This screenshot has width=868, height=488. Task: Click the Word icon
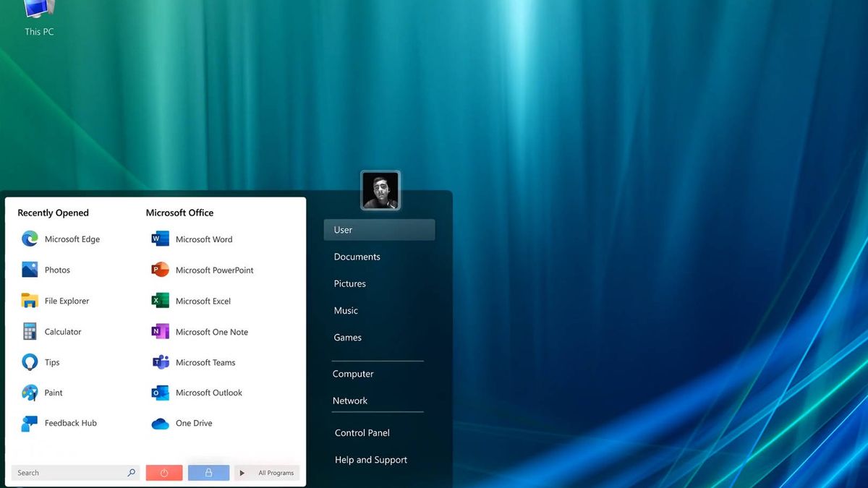pos(161,239)
